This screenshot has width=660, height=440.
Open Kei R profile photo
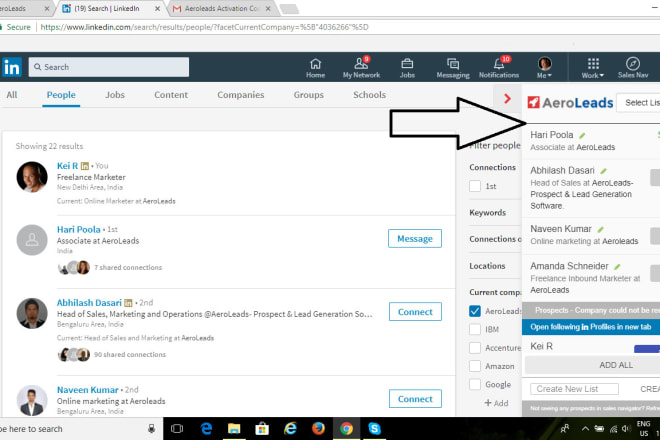(x=32, y=177)
